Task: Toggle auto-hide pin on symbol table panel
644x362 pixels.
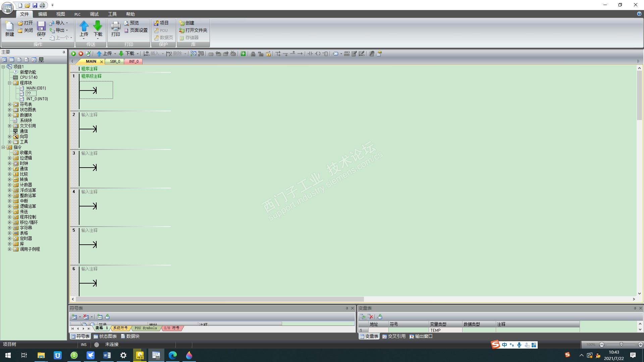Action: [x=347, y=308]
